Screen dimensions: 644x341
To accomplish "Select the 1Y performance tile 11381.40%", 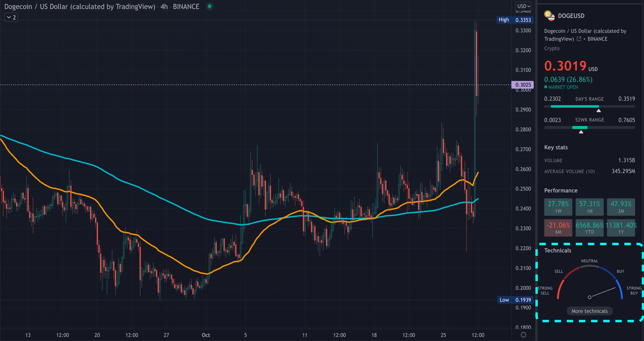I will (621, 228).
